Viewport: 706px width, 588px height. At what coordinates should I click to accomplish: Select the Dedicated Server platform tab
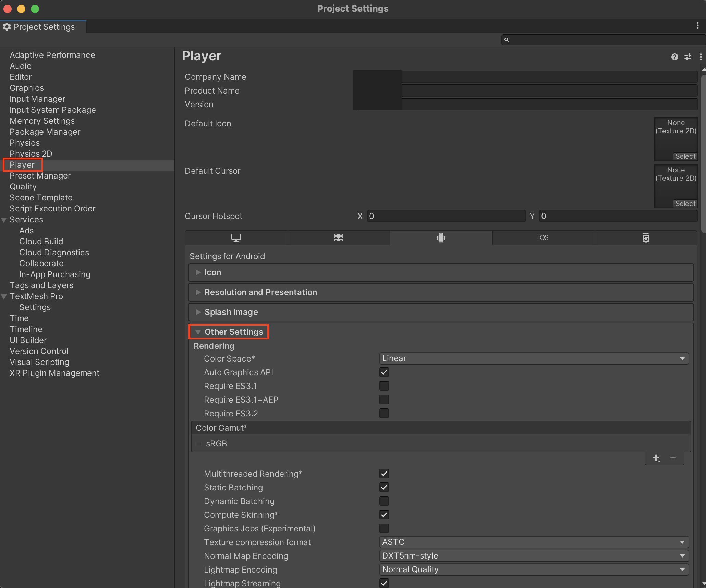point(339,238)
